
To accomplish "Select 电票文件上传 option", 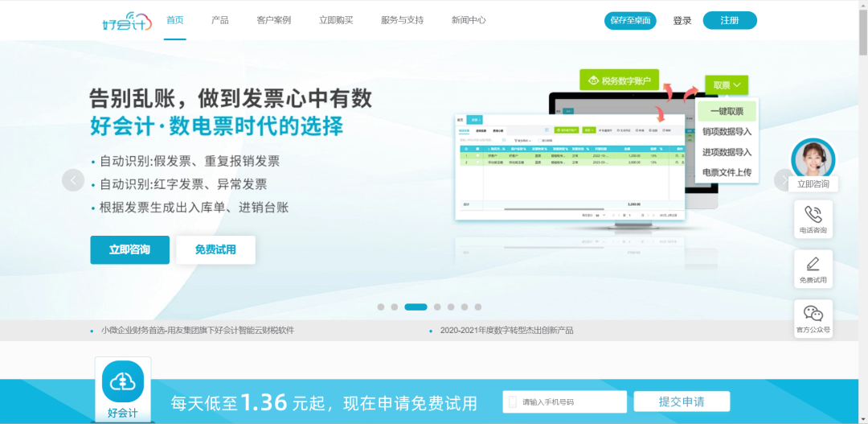I will [727, 172].
